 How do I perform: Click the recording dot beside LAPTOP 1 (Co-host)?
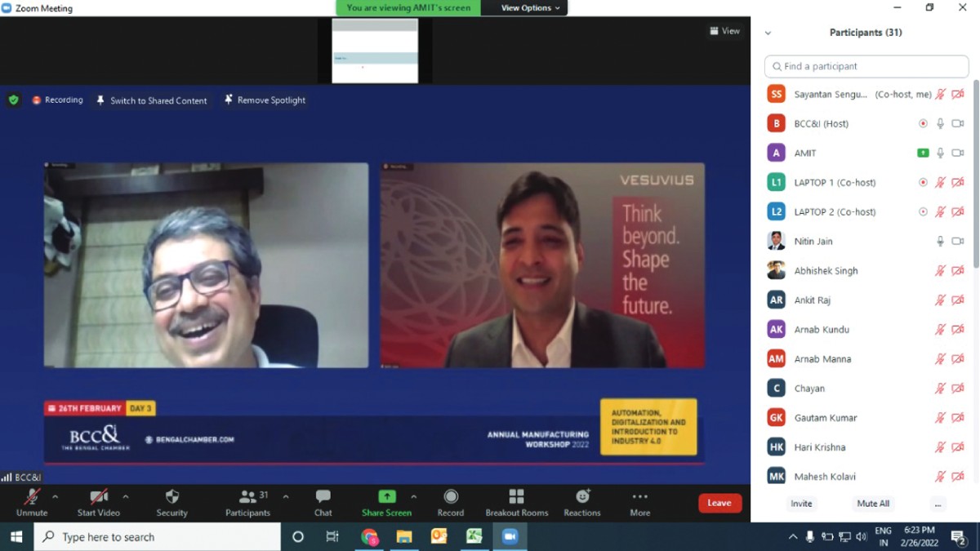coord(923,182)
